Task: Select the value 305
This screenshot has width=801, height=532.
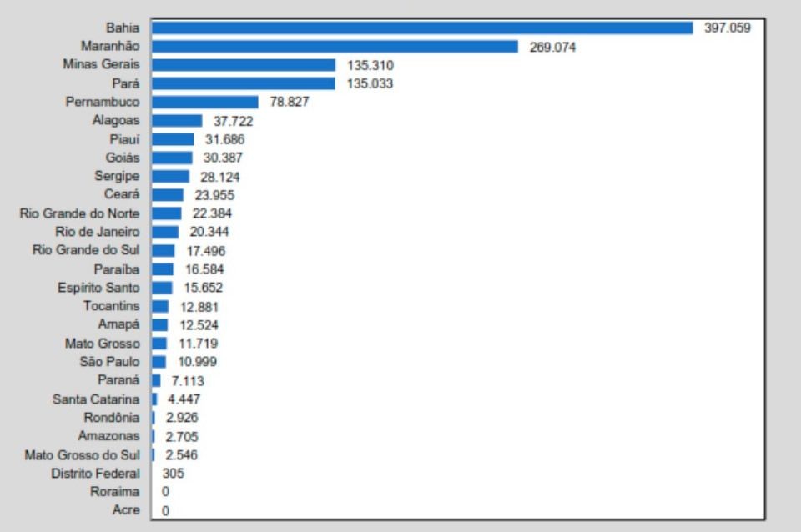Action: pos(174,474)
